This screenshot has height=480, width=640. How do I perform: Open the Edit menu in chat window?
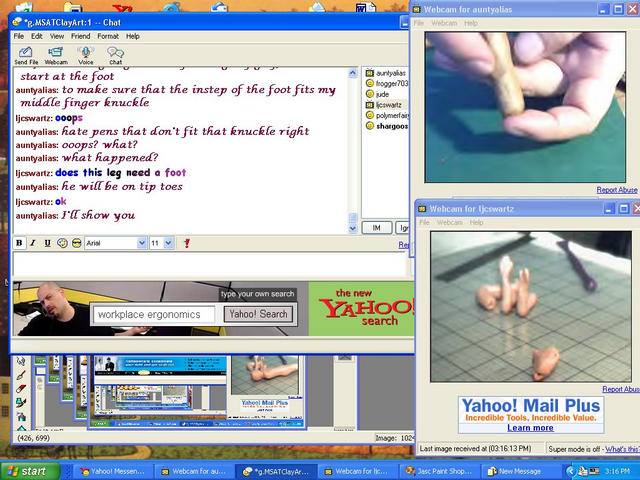click(37, 36)
